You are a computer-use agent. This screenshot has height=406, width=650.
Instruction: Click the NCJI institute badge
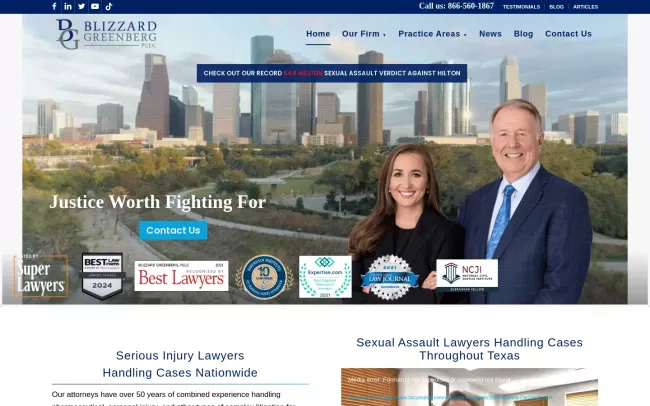pyautogui.click(x=467, y=275)
